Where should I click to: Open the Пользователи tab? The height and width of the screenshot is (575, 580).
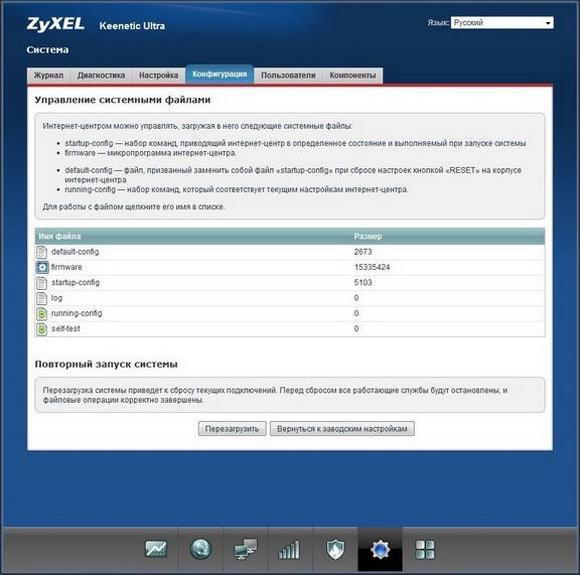click(289, 75)
